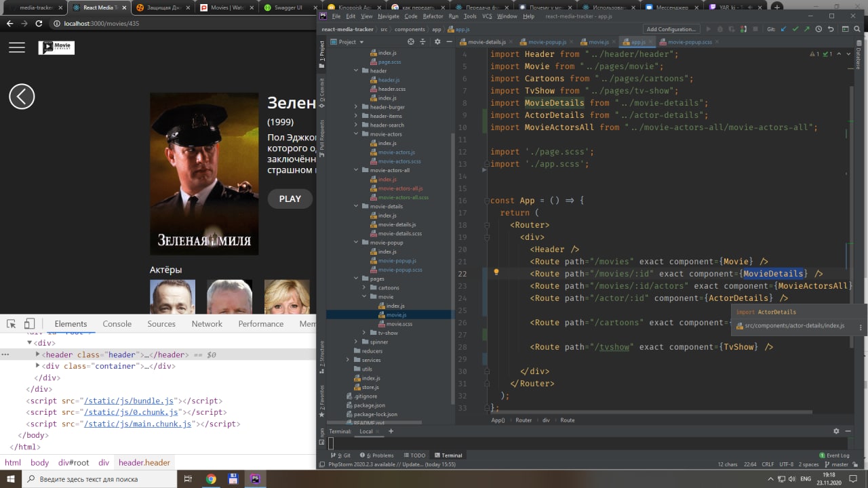Open the Terminal panel settings gear
The height and width of the screenshot is (488, 868).
[x=837, y=431]
